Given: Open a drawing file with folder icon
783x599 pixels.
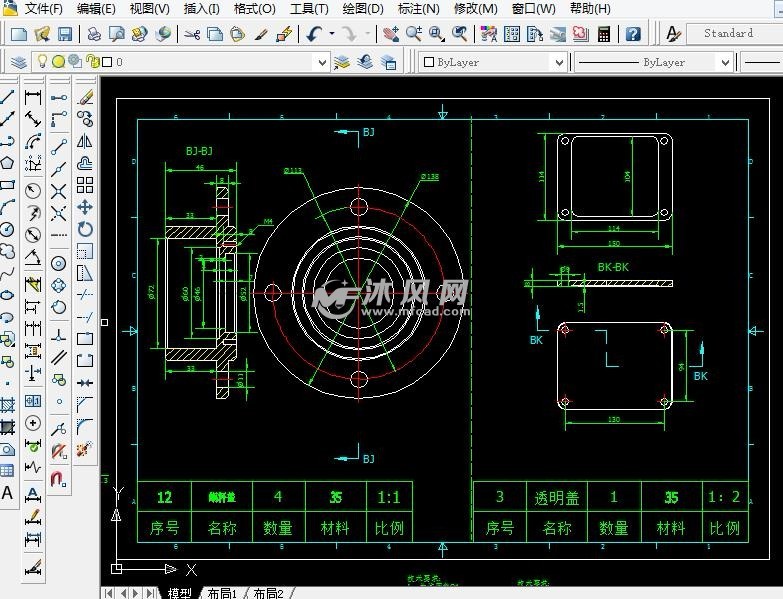Looking at the screenshot, I should 42,34.
